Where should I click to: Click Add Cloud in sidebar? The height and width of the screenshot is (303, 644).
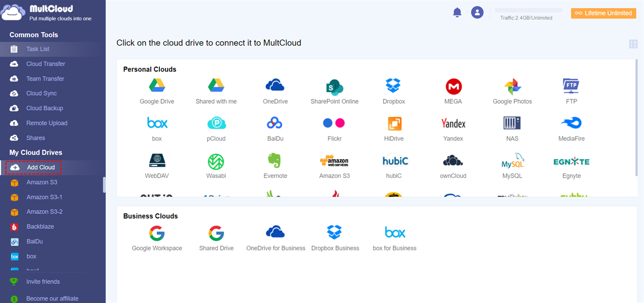click(x=34, y=168)
